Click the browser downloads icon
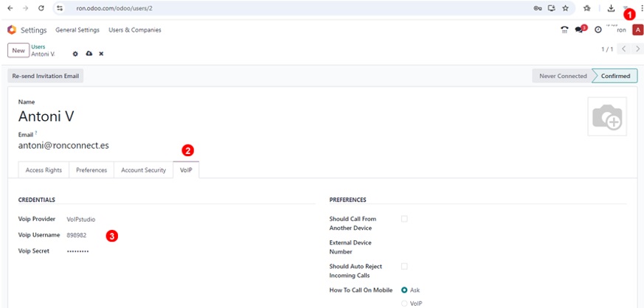Viewport: 644px width, 308px height. 611,8
